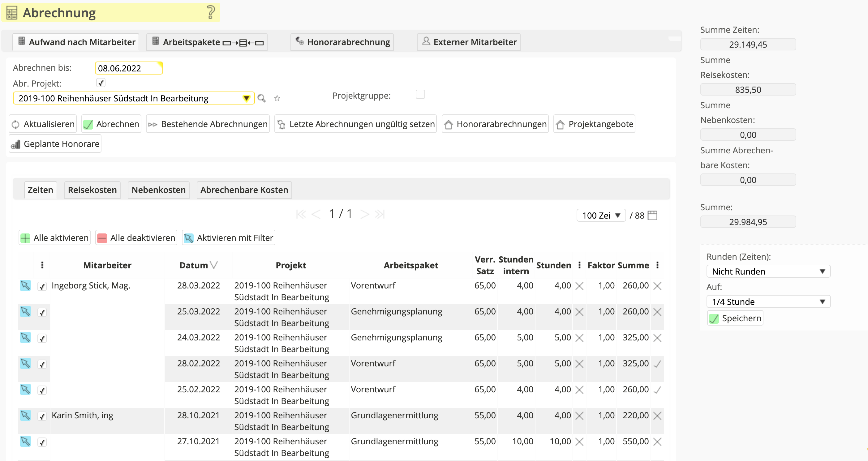The width and height of the screenshot is (868, 461).
Task: Click the calendar icon next to 88
Action: tap(652, 215)
